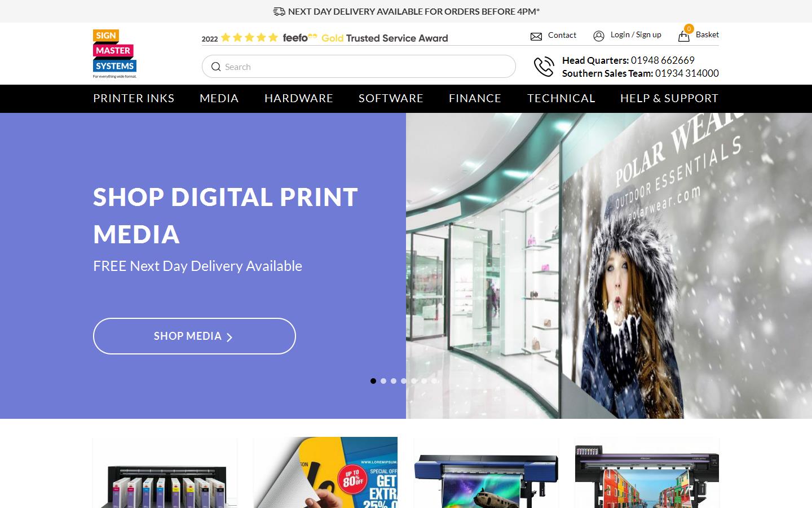Click the envelope Contact icon
The image size is (812, 508).
pyautogui.click(x=536, y=36)
